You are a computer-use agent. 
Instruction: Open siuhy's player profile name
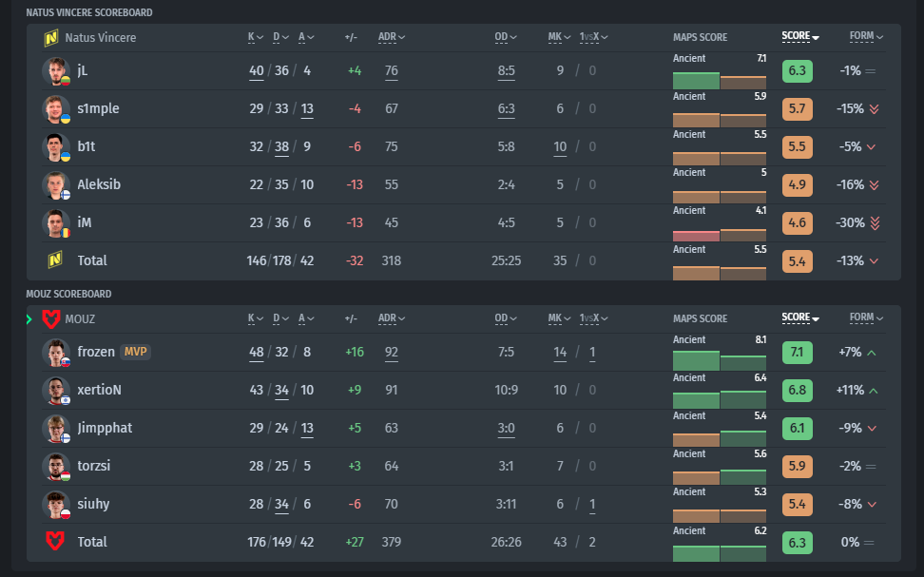(93, 504)
